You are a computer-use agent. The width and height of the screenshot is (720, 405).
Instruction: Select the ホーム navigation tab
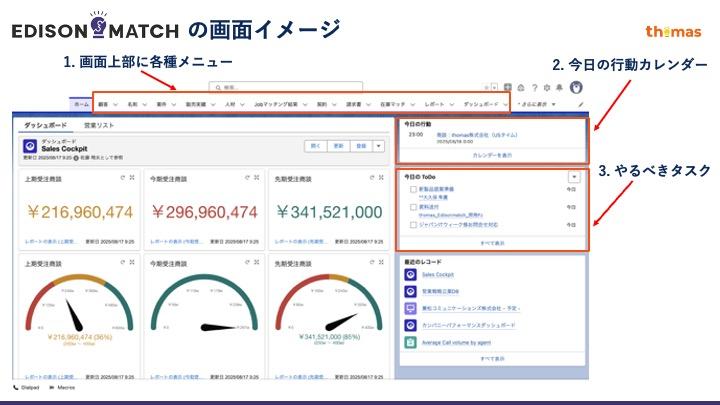click(80, 103)
